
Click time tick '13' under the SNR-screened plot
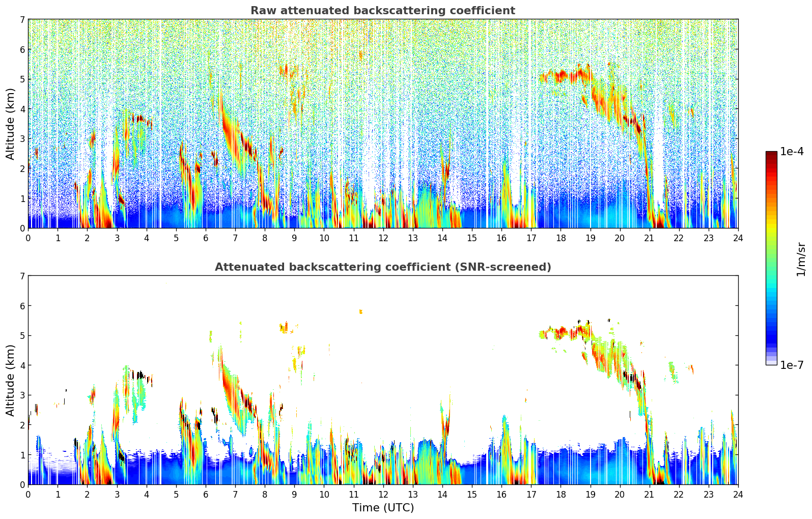click(x=412, y=494)
